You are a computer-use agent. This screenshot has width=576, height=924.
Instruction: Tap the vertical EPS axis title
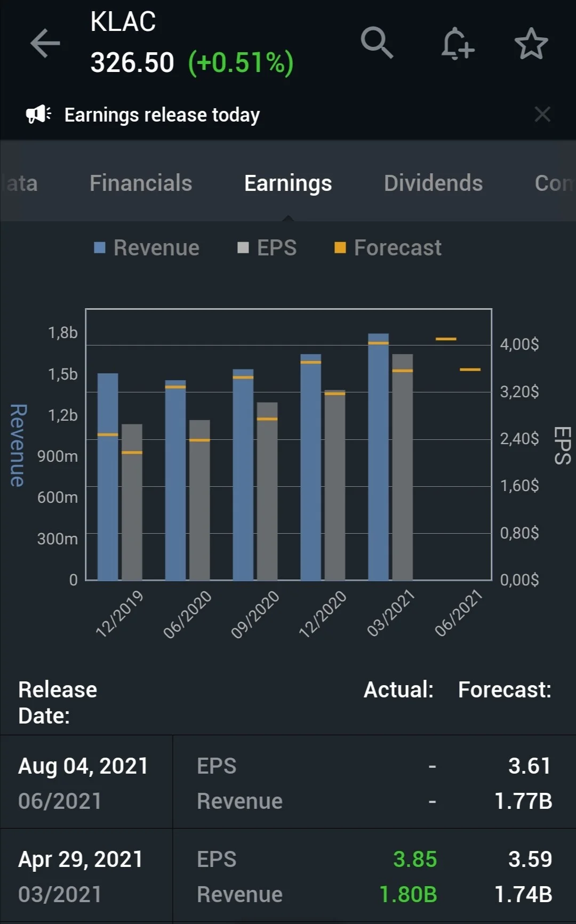[x=563, y=445]
